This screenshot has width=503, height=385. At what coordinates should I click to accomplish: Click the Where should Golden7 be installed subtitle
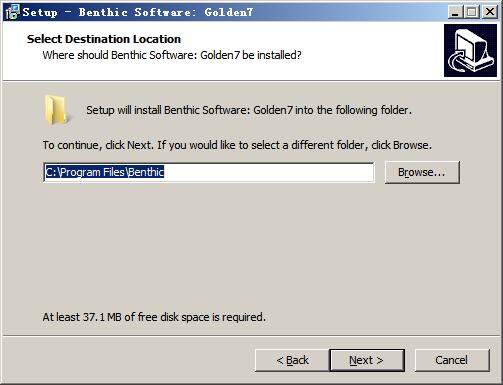click(x=172, y=55)
